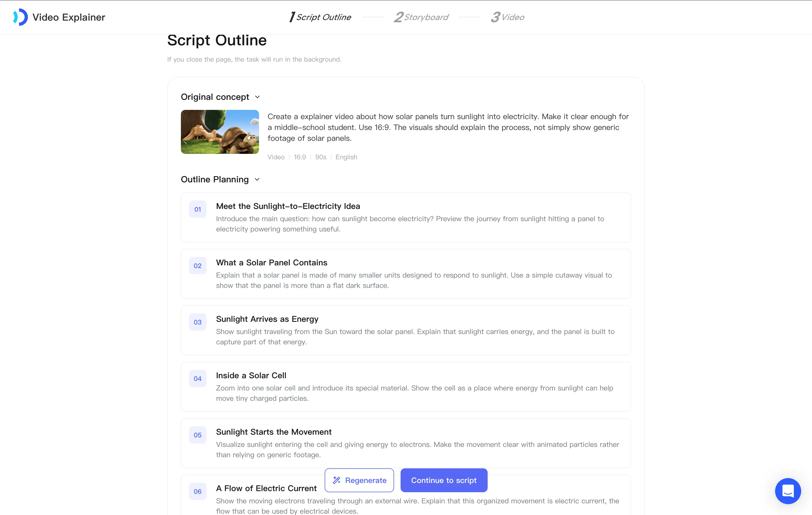The width and height of the screenshot is (812, 515).
Task: Click 'Sunlight Starts the Movement' heading
Action: [274, 432]
